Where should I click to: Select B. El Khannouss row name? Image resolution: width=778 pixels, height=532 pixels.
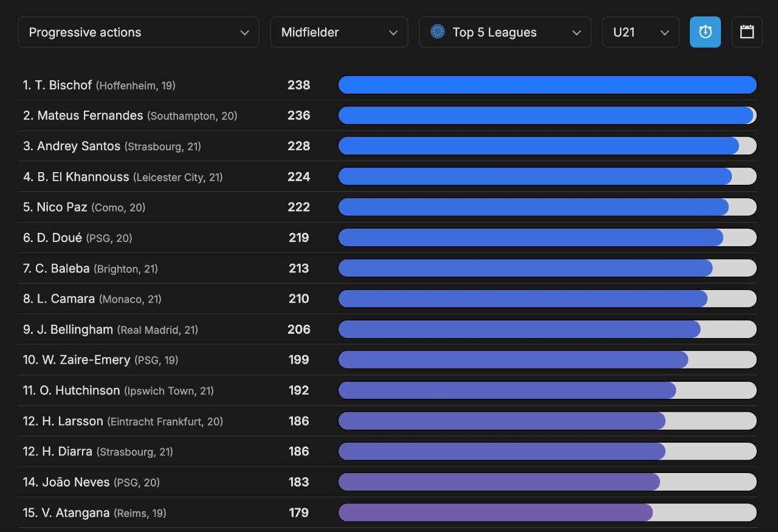83,177
